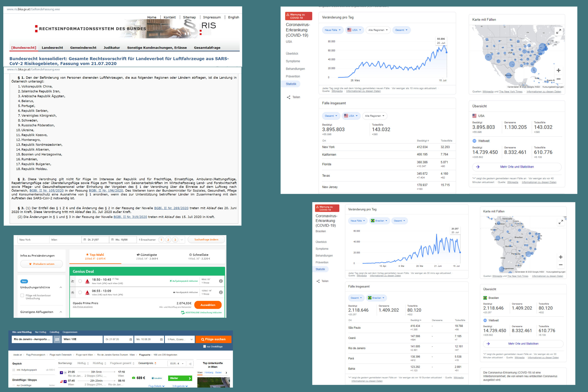588x392 pixels.
Task: Click info icon for JFK to Wien flight
Action: pos(221,281)
